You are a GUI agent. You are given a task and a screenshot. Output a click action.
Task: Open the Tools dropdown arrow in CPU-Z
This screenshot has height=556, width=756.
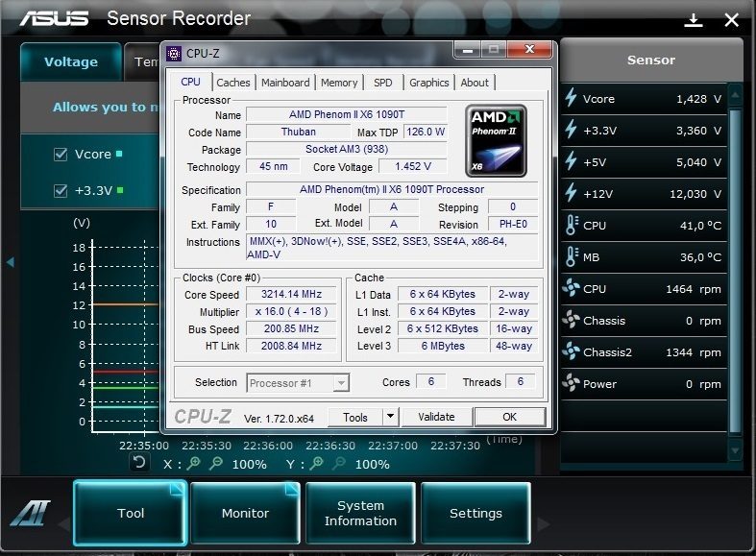click(x=391, y=417)
